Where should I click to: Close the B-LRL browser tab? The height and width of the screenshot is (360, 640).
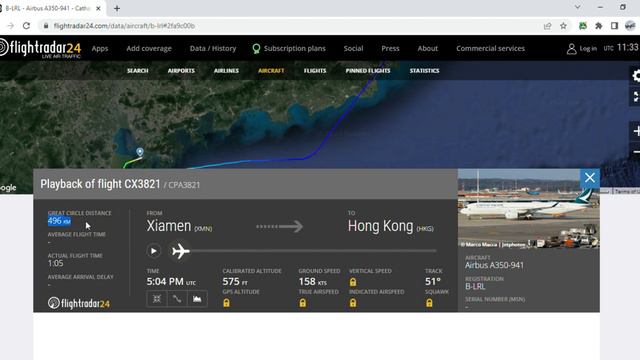(x=98, y=8)
